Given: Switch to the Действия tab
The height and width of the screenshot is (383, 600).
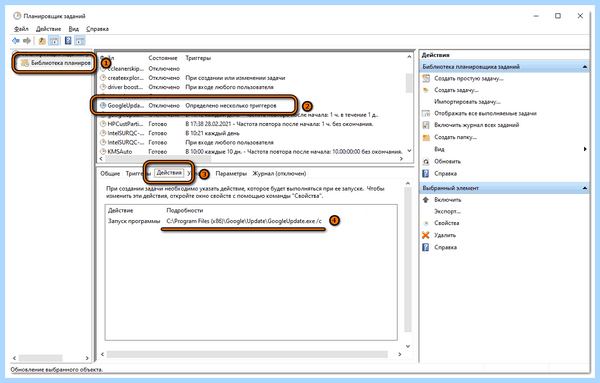Looking at the screenshot, I should pos(169,173).
